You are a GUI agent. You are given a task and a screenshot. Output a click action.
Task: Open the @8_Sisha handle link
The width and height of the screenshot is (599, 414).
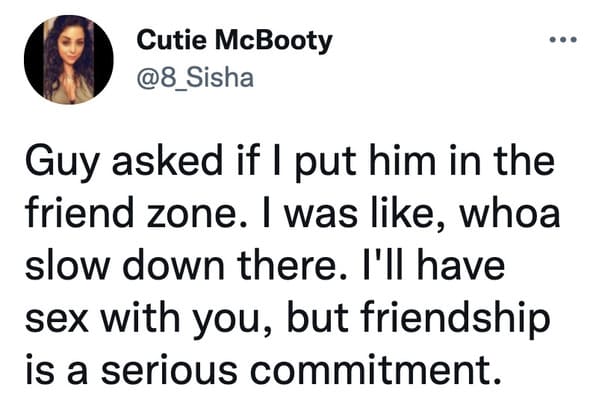coord(195,78)
